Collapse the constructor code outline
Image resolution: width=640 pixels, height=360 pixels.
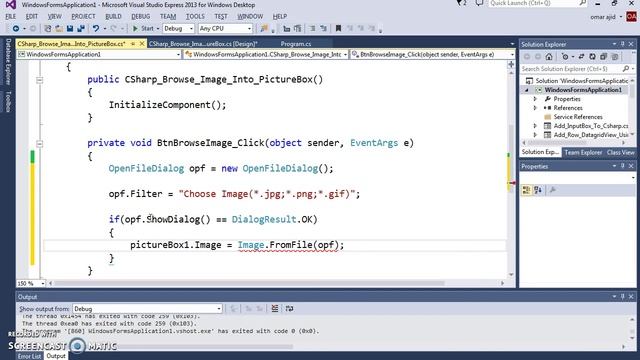[x=40, y=80]
